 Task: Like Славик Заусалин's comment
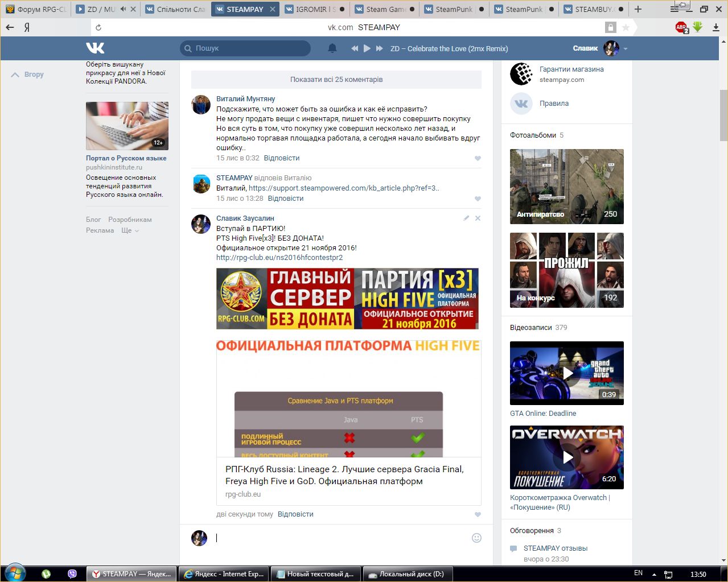478,514
